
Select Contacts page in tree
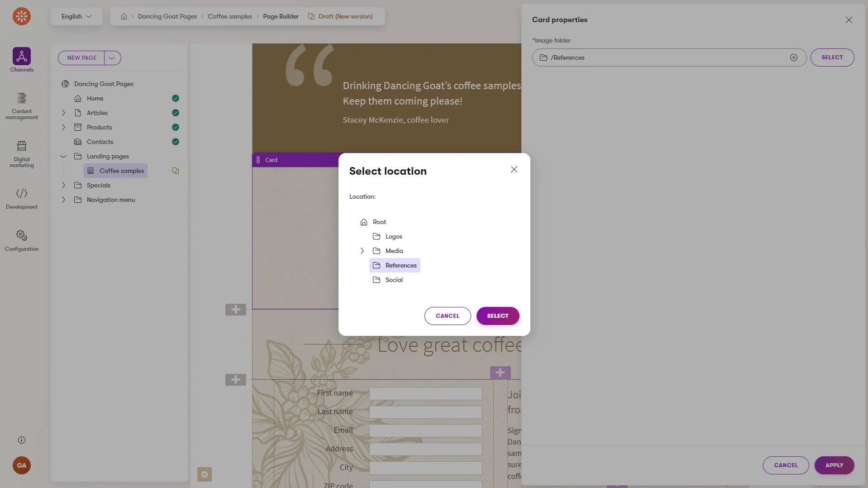(x=100, y=142)
